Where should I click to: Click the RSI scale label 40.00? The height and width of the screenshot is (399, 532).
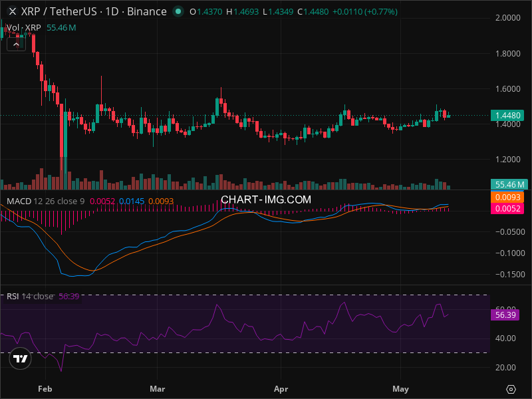click(x=505, y=338)
